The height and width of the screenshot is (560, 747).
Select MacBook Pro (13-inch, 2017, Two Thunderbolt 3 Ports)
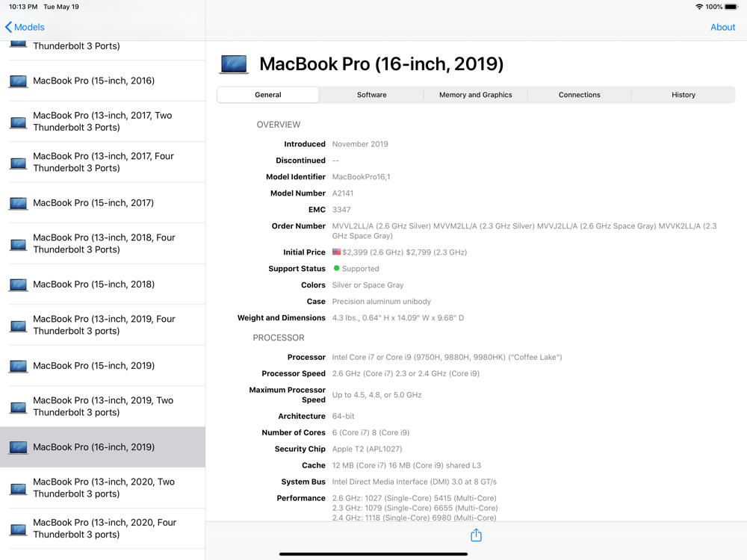tap(102, 122)
